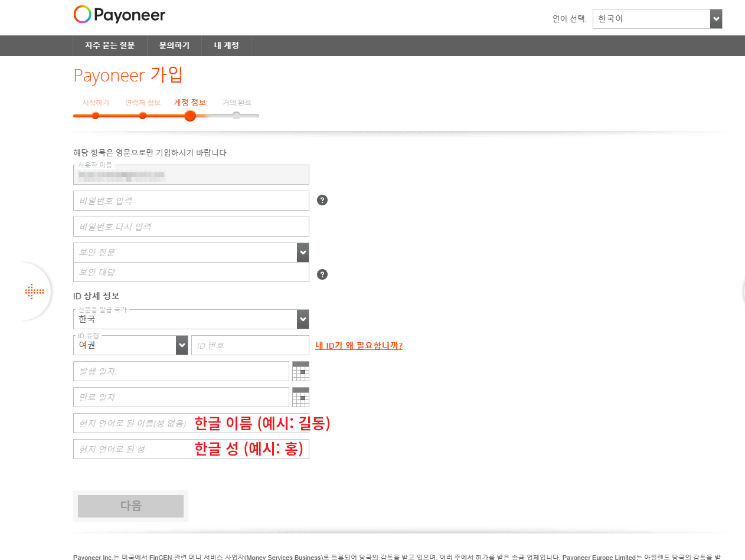Open the 문의하기 menu item
745x560 pixels.
pyautogui.click(x=174, y=45)
